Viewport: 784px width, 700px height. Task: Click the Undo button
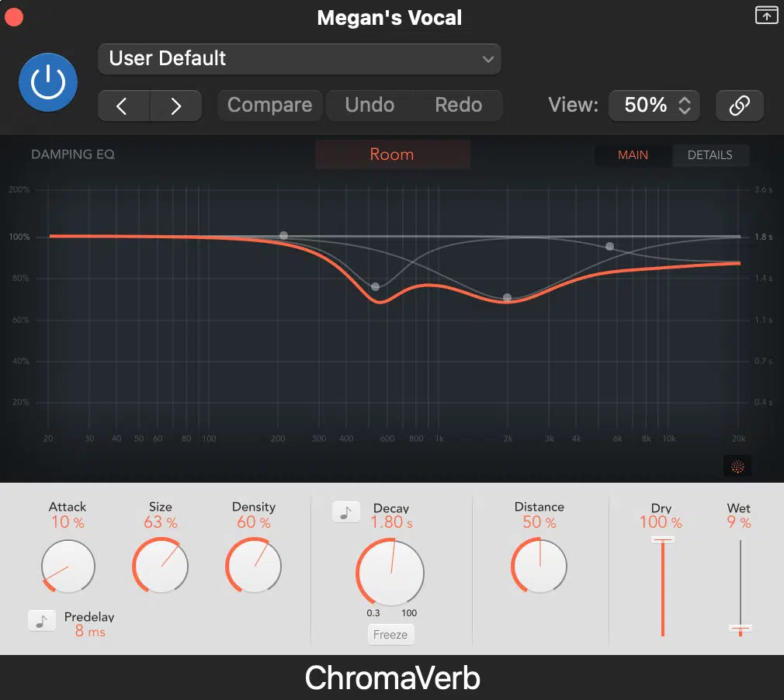click(x=369, y=106)
